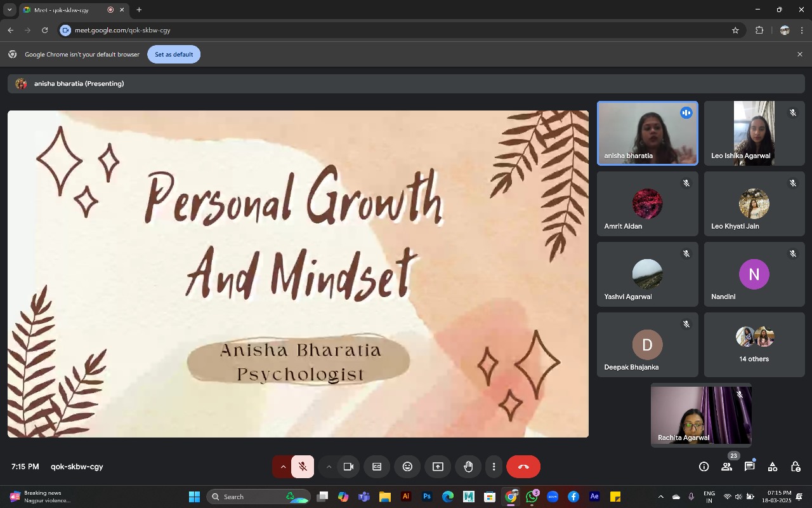Open a new browser tab
Viewport: 812px width, 508px height.
(x=139, y=10)
